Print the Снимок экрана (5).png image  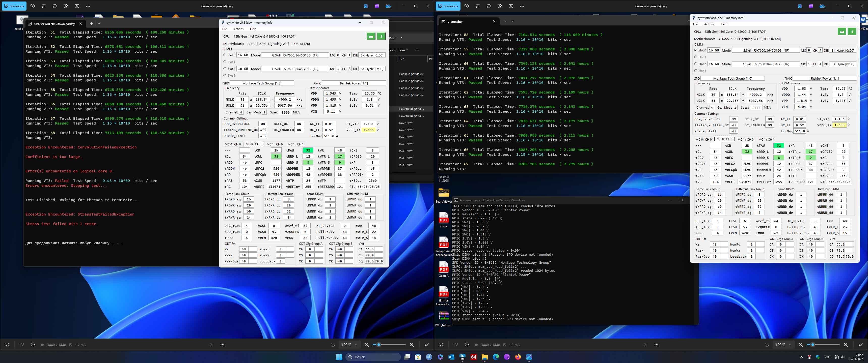tap(489, 6)
